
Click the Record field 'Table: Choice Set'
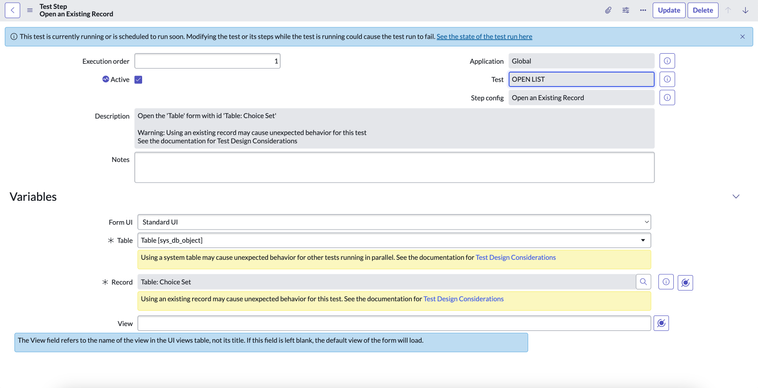386,282
